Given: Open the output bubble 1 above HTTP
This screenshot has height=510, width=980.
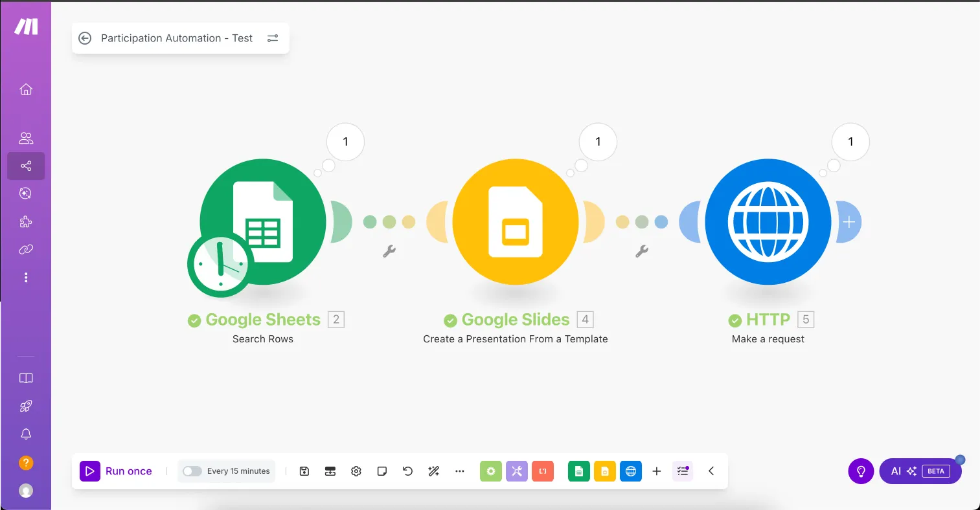Looking at the screenshot, I should [850, 142].
